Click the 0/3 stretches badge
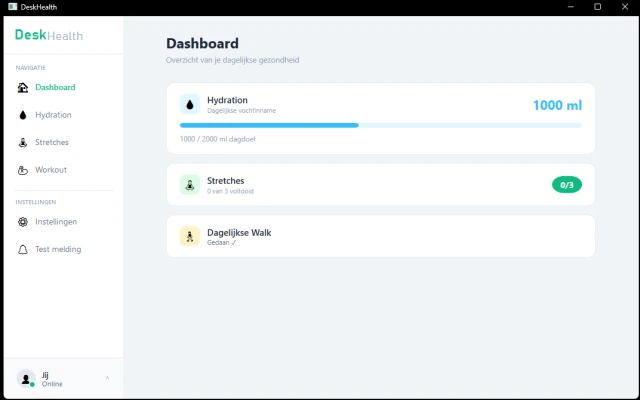This screenshot has height=400, width=640. pos(567,185)
